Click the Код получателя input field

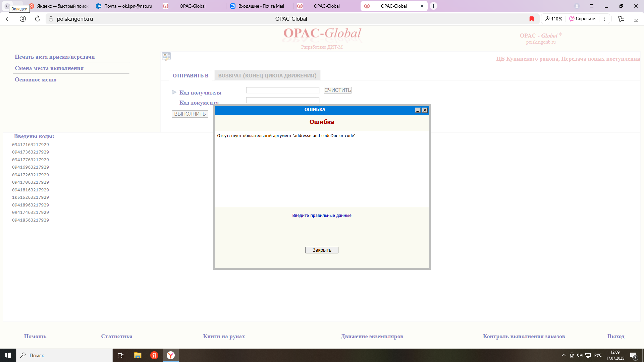tap(282, 90)
